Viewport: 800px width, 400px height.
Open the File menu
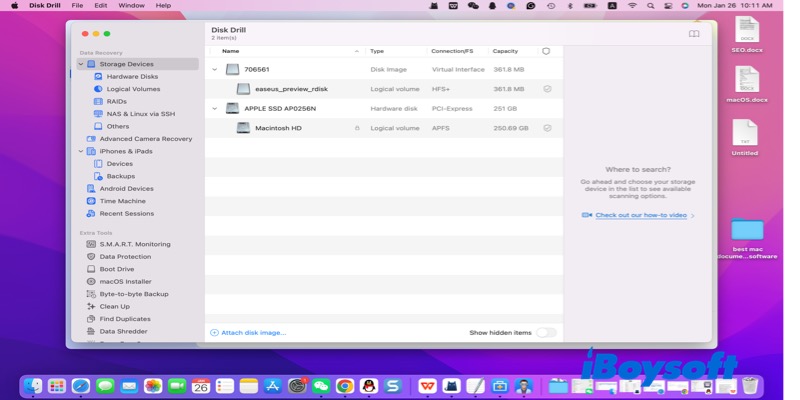click(77, 5)
